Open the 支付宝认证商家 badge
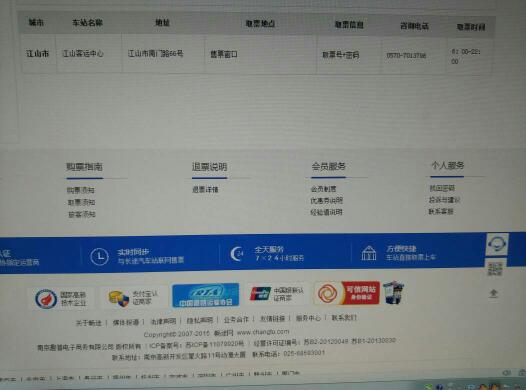This screenshot has width=526, height=390. tap(133, 298)
